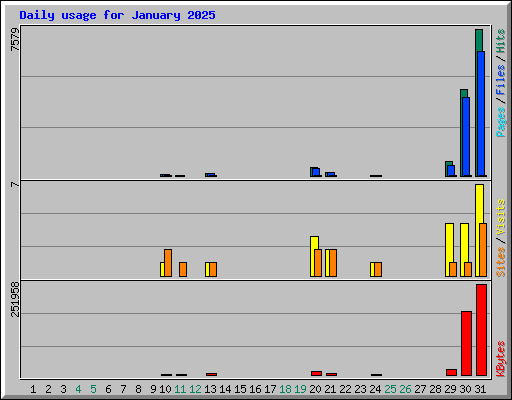Click the red KBytes bar for day 20
Viewport: 512px width, 400px height.
[316, 373]
